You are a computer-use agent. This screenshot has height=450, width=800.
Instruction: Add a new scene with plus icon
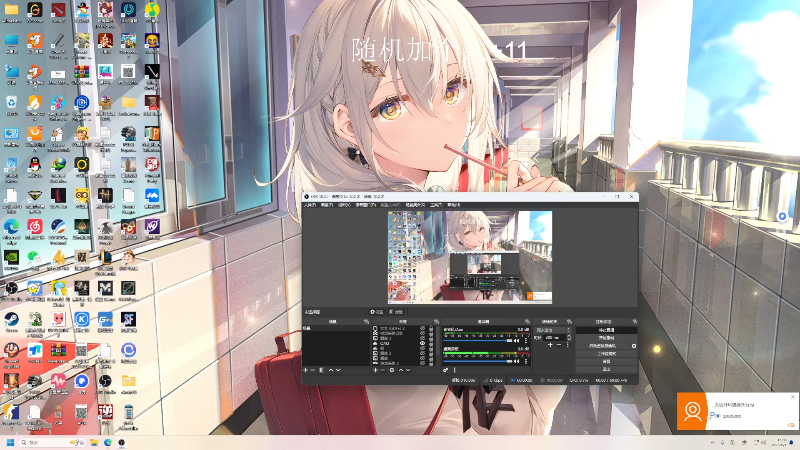coord(305,370)
